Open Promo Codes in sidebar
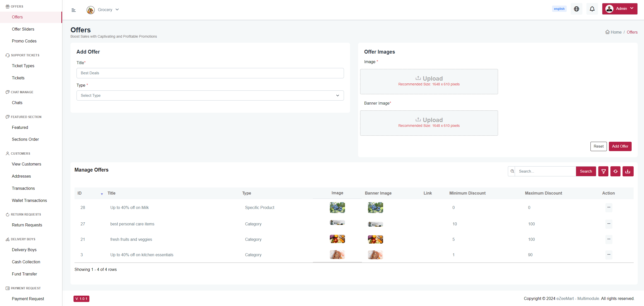 coord(24,41)
